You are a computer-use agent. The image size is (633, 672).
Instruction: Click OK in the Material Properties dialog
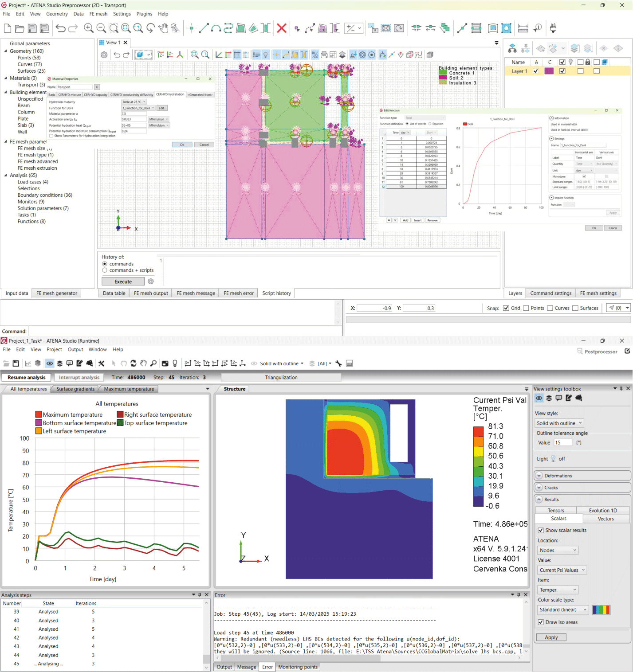182,145
